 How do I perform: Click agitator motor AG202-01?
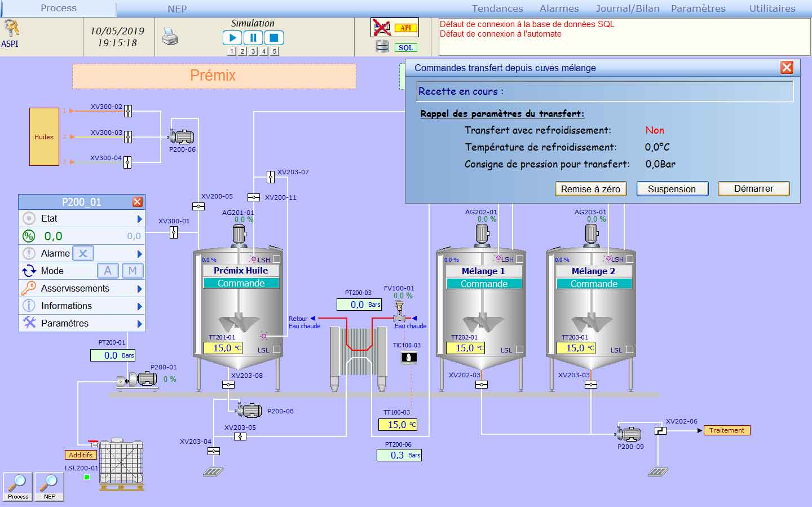pos(482,235)
